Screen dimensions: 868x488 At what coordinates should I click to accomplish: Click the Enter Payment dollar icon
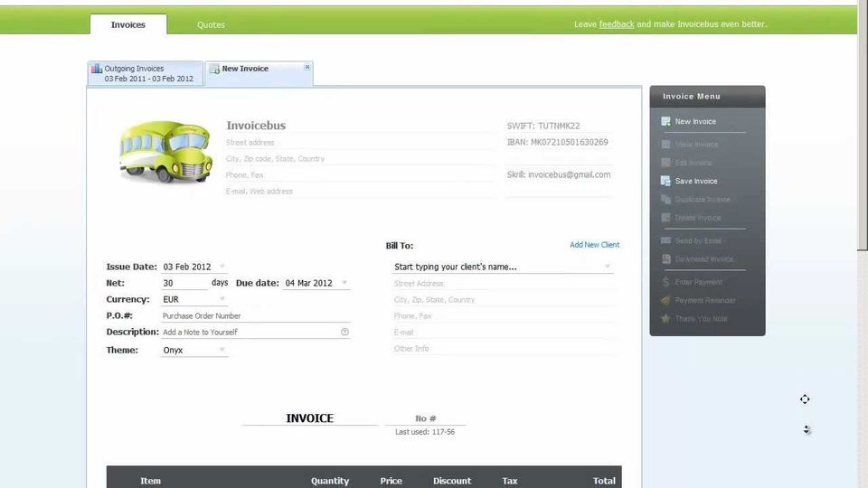pos(666,282)
